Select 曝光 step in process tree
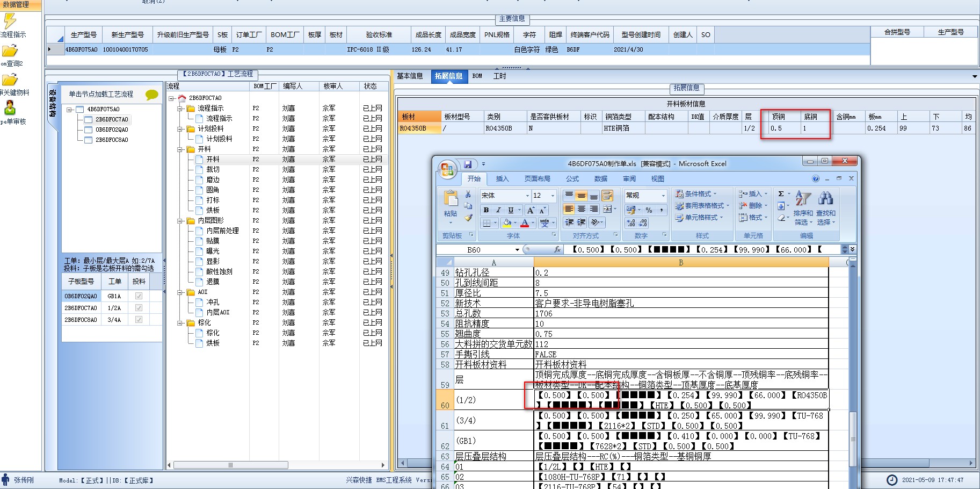 (x=213, y=251)
